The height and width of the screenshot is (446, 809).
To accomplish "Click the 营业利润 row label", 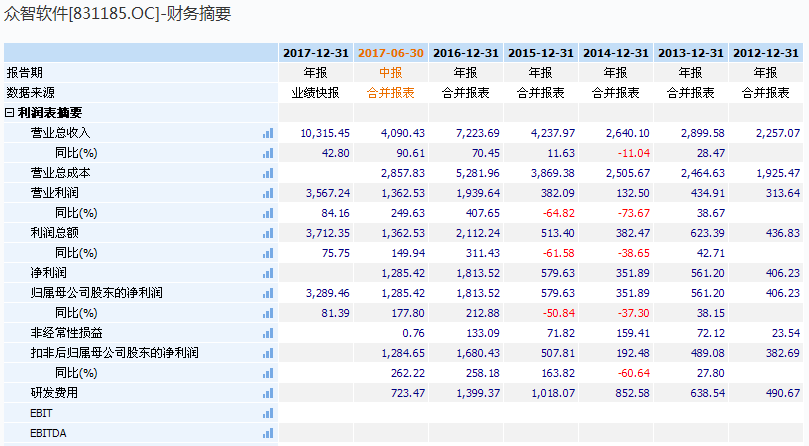I will [55, 193].
